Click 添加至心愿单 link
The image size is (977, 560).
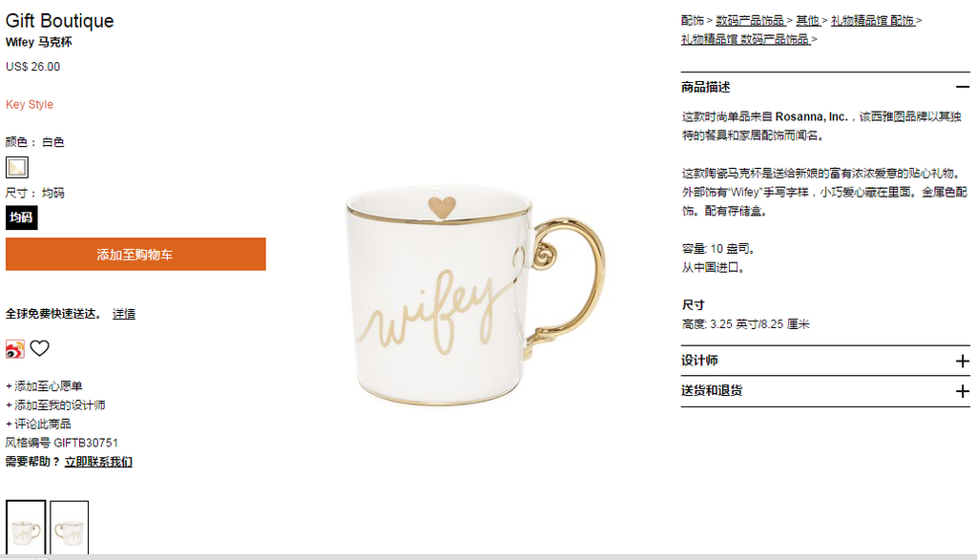(44, 386)
